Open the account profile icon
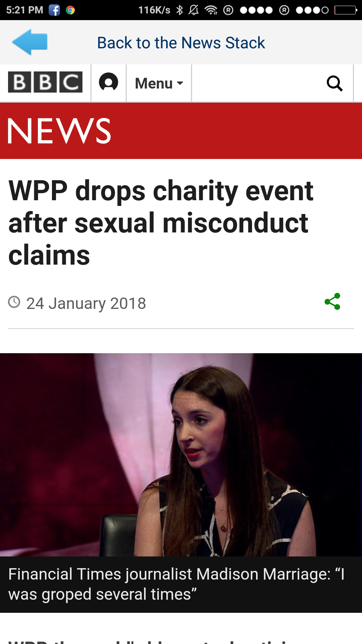The width and height of the screenshot is (362, 644). tap(109, 82)
